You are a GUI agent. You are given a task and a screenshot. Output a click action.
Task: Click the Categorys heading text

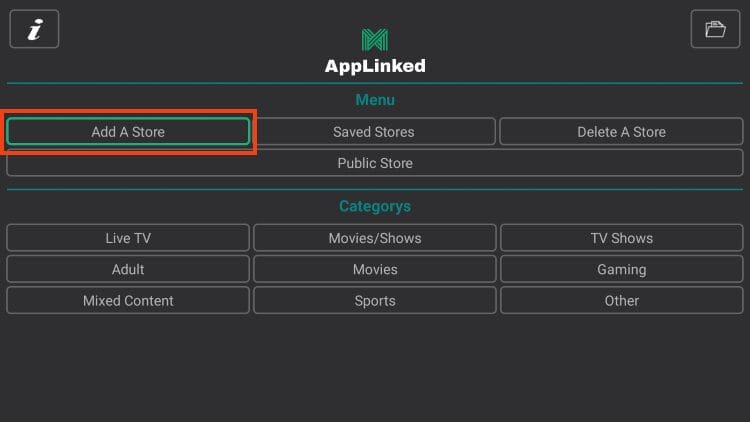[x=375, y=206]
